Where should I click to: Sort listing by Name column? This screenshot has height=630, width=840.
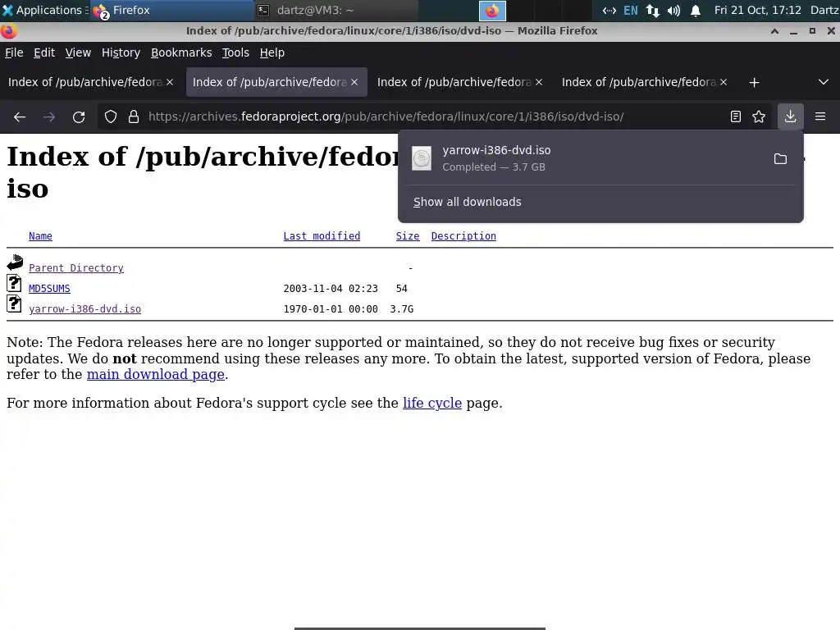(x=40, y=236)
